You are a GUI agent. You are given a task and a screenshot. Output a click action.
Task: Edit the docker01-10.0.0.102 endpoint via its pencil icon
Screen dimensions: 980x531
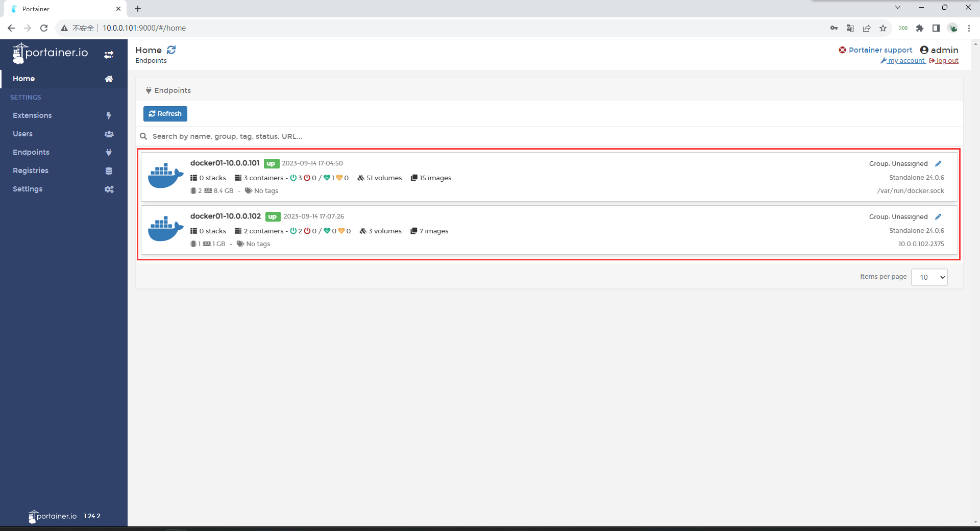pyautogui.click(x=938, y=216)
